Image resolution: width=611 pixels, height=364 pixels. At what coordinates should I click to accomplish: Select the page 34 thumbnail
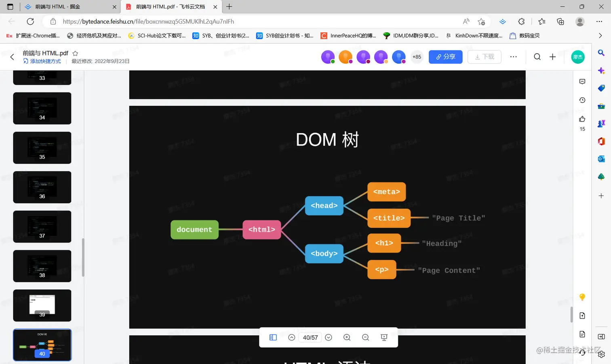point(42,108)
